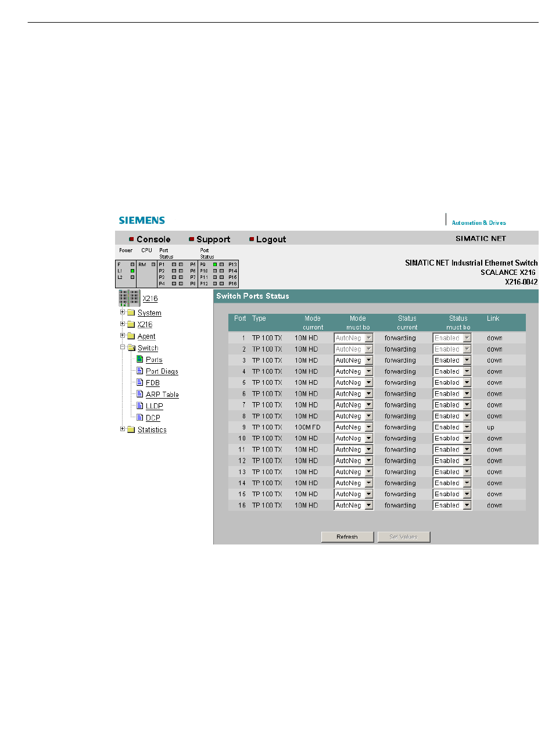Click the System folder icon
This screenshot has width=552, height=756.
[x=131, y=313]
